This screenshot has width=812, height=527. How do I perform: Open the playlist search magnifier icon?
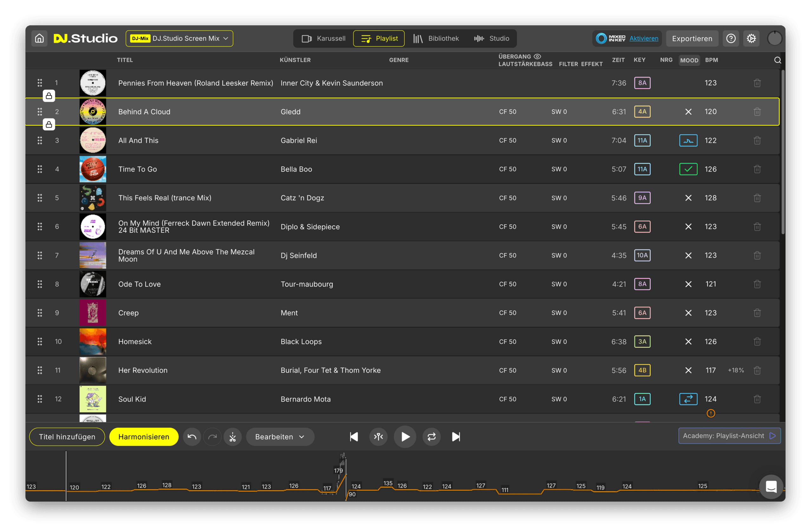777,60
